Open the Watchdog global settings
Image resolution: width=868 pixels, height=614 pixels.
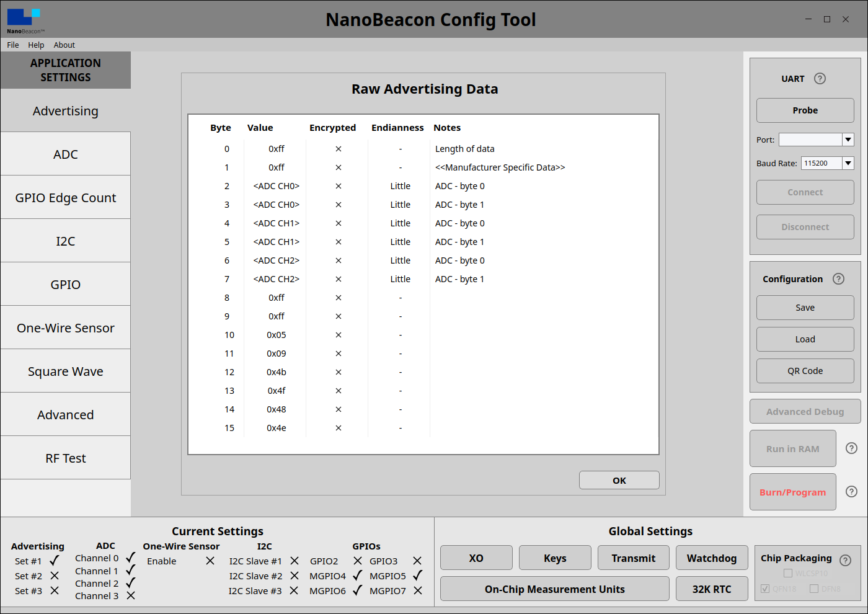712,558
